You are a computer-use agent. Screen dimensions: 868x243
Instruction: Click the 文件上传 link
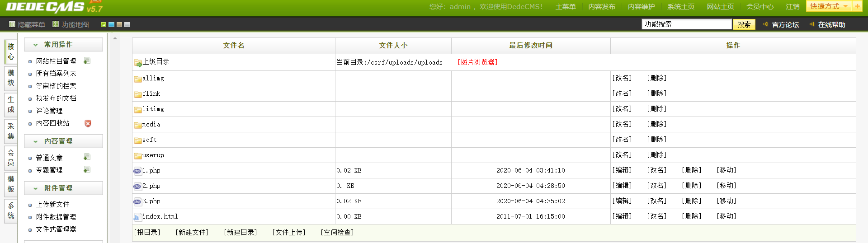(289, 232)
